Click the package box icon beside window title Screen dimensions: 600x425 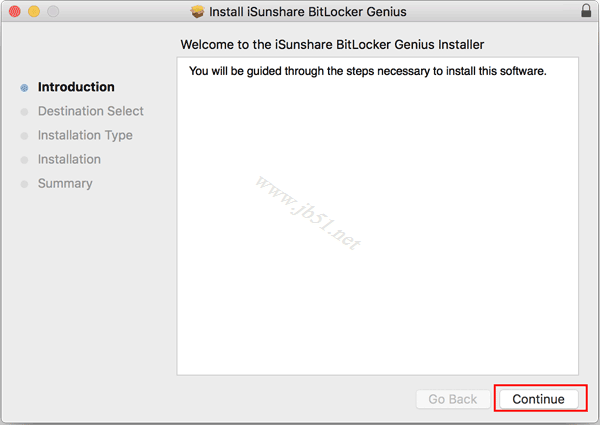197,11
